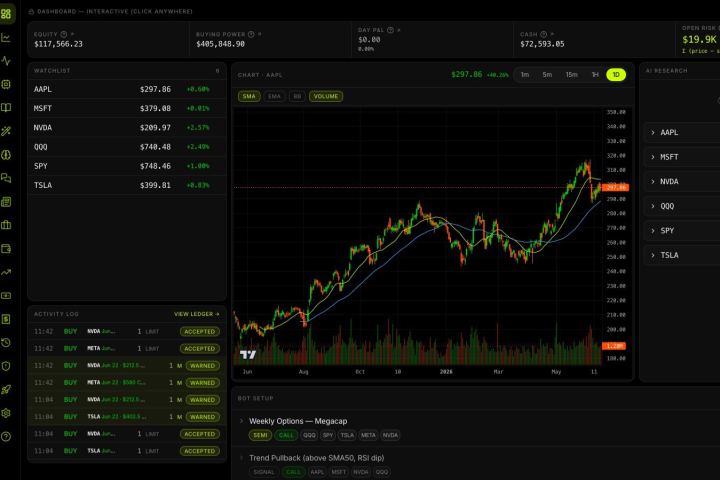
Task: Expand NVDA in AI Research panel
Action: tap(682, 181)
